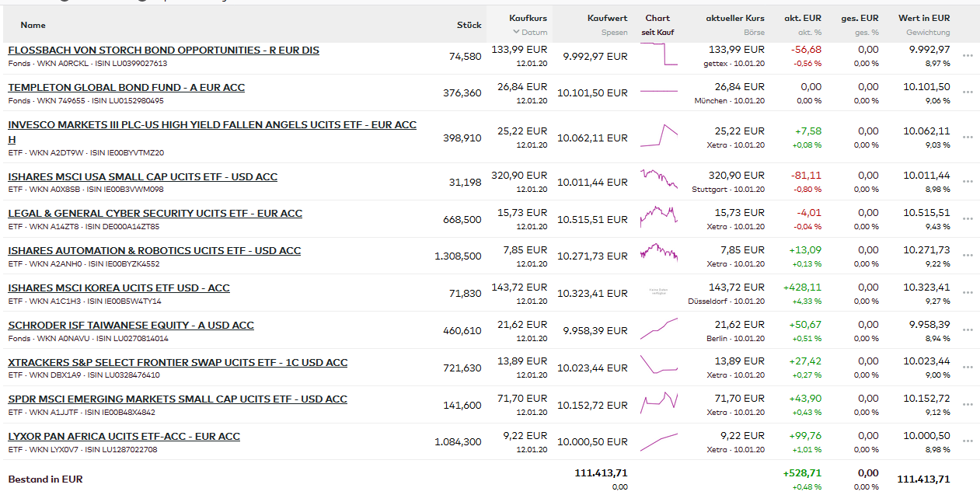Open row menu for Invesco Fallen Angels ETF

968,138
